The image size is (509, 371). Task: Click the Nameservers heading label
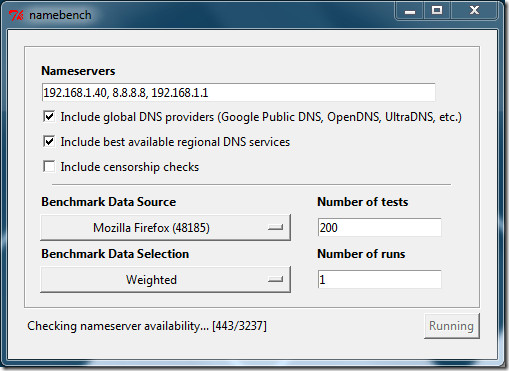(x=78, y=71)
